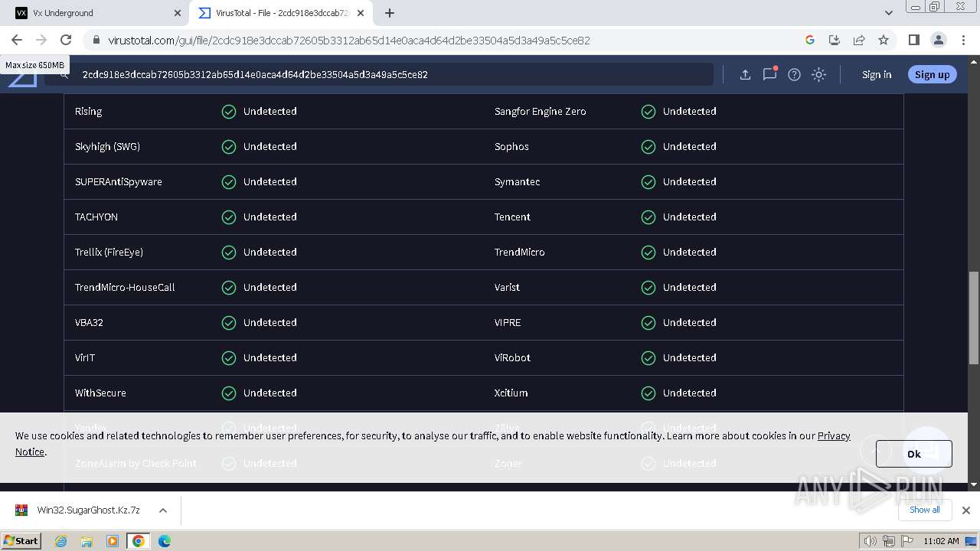
Task: Open the Chrome profile avatar icon
Action: click(x=938, y=40)
